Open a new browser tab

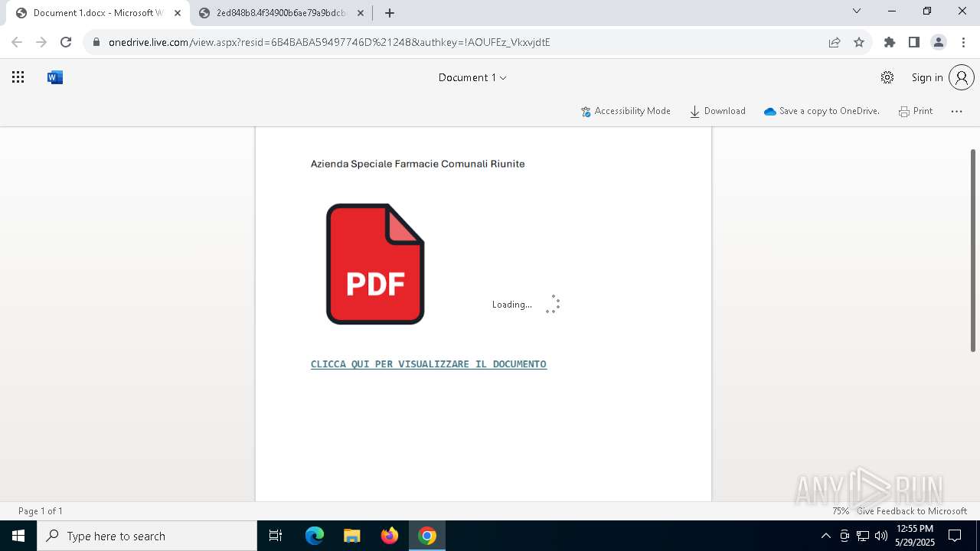(x=390, y=13)
